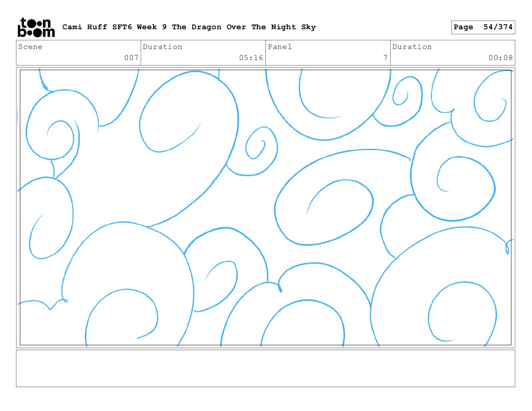
Task: Click the 'Page 54/374' page indicator box
Action: [483, 27]
